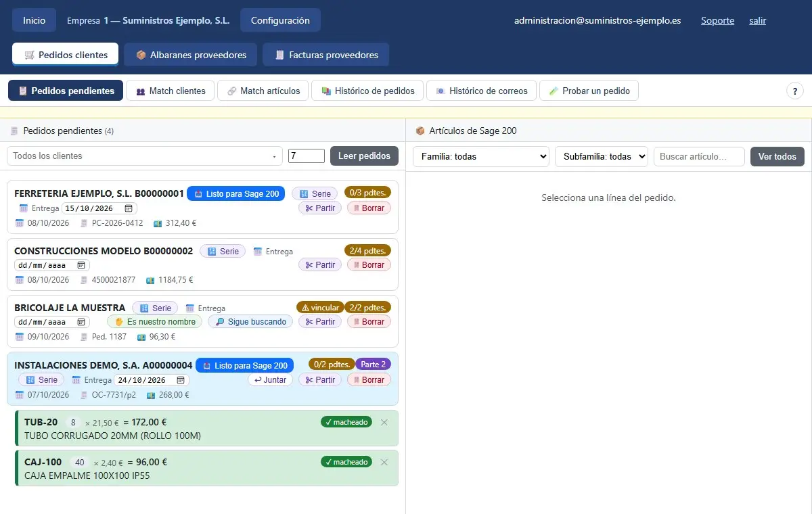Split INSTALACIONES DEMO order with Partir
This screenshot has height=514, width=812.
click(x=320, y=379)
